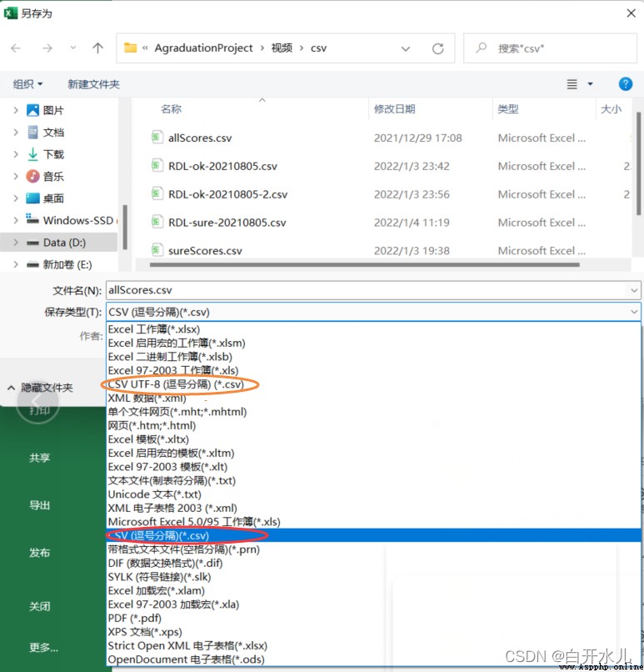Viewport: 644px width, 672px height.
Task: Go up one folder level with the up arrow
Action: 97,48
